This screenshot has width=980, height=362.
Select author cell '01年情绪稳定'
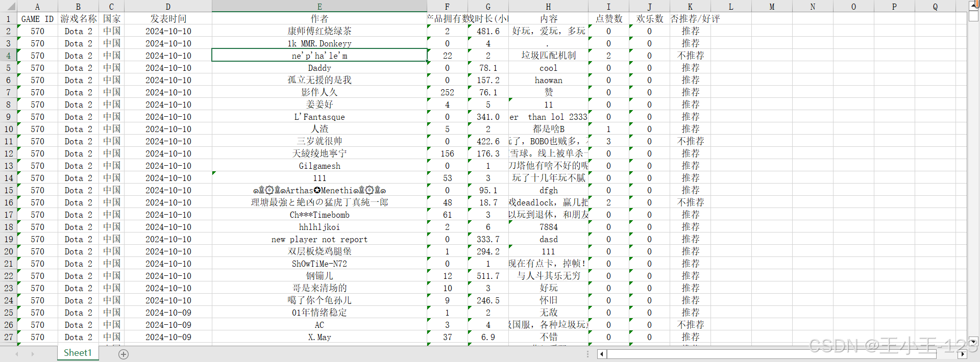click(320, 313)
